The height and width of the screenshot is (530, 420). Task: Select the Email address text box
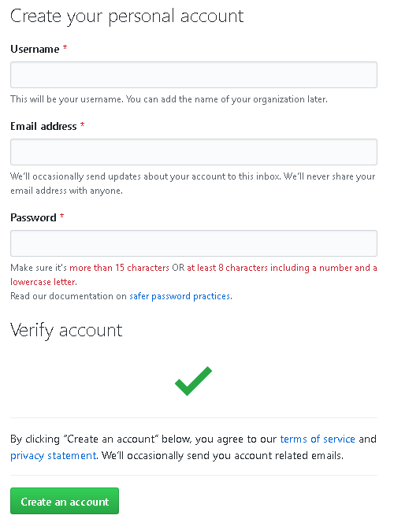194,152
